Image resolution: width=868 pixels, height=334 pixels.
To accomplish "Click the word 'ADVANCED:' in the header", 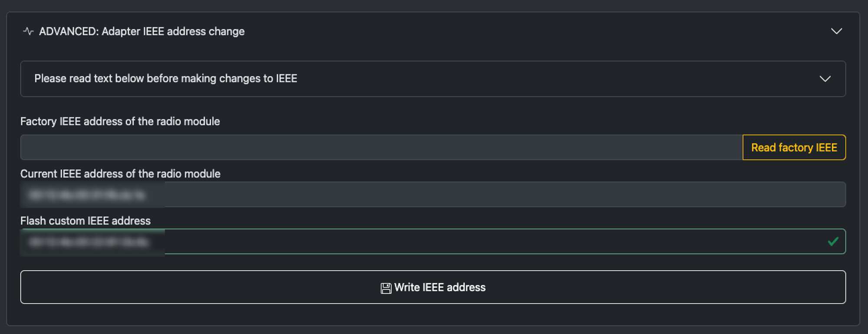I will pos(69,31).
